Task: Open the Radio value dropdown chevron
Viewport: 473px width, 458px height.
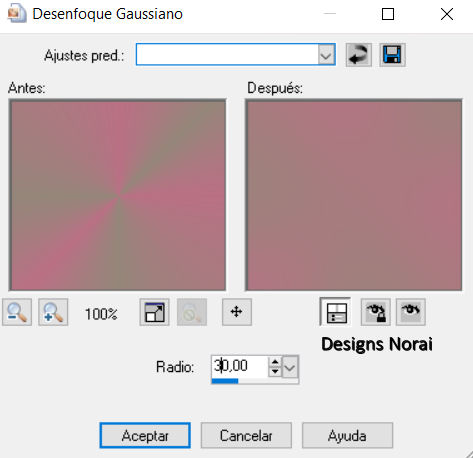Action: coord(290,367)
